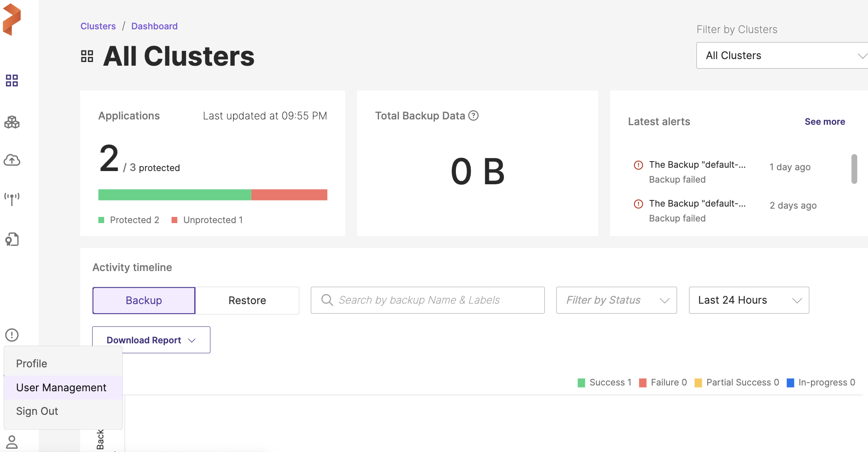Toggle Success legend in activity timeline

coord(605,383)
